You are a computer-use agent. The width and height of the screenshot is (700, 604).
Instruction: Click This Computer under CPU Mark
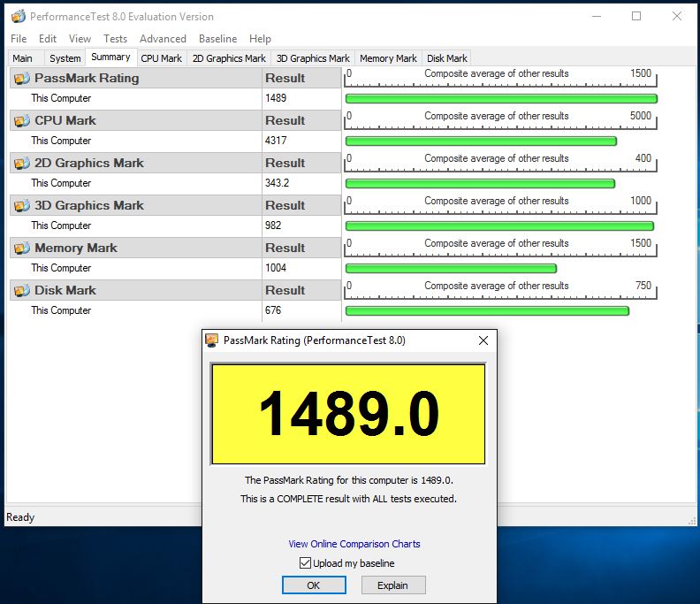(61, 141)
